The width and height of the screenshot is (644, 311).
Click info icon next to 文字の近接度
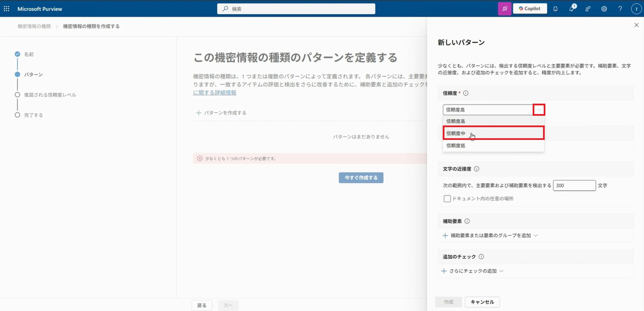[x=476, y=169]
